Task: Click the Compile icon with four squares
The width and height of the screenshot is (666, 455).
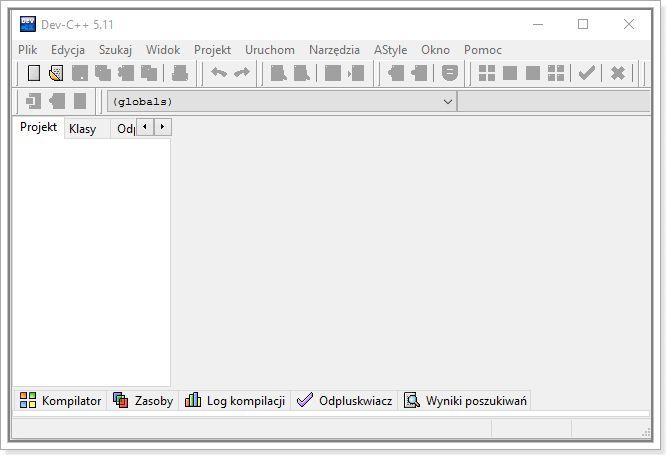Action: click(487, 73)
